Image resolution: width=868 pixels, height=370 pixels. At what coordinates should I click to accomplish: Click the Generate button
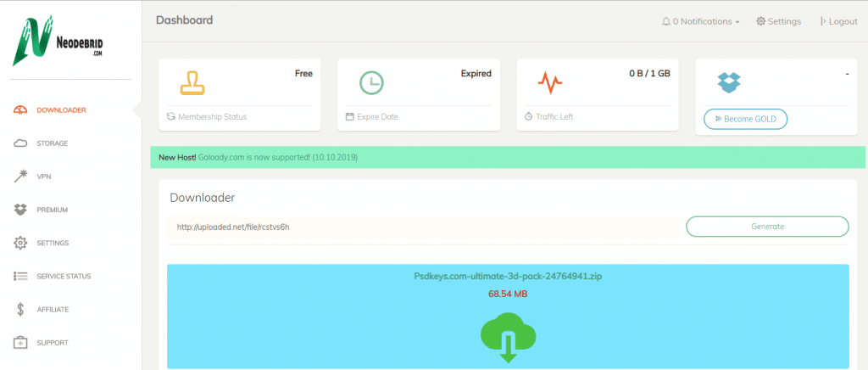pos(767,227)
